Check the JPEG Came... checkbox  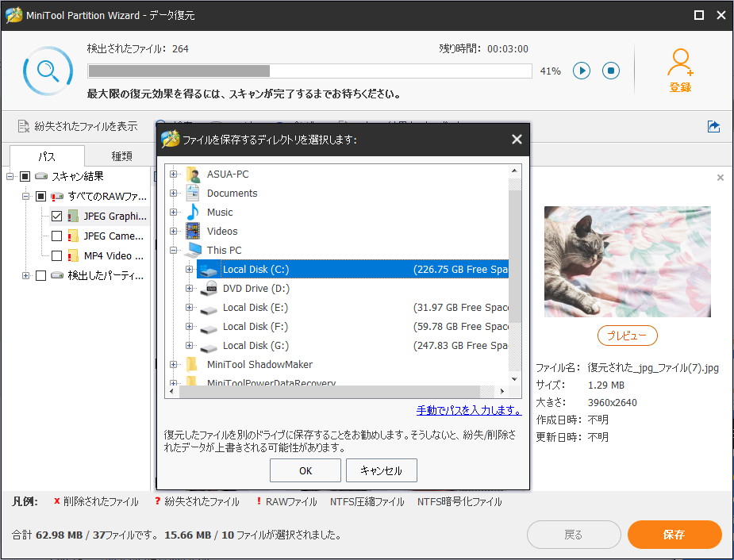pos(56,236)
